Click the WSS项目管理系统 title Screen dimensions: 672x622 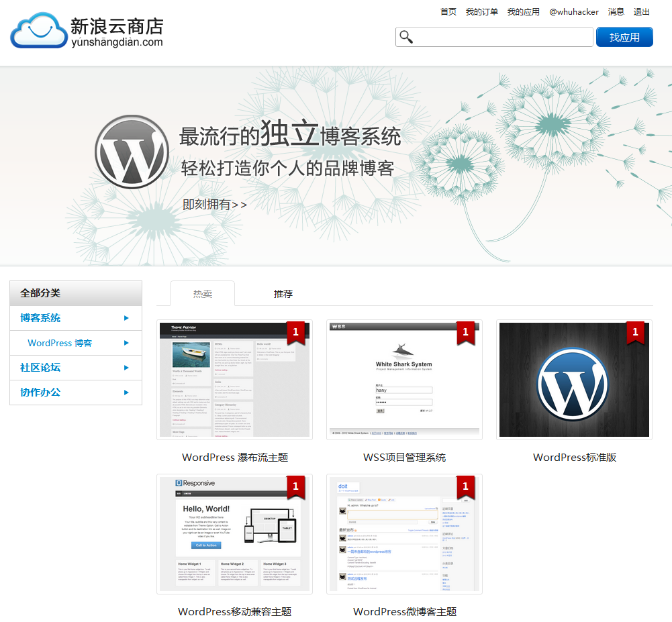coord(405,458)
